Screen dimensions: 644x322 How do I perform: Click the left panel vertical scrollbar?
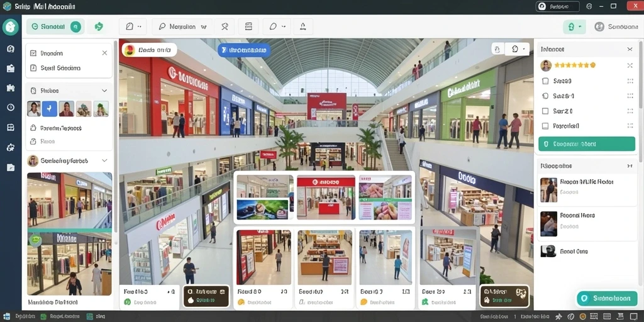coord(116,136)
